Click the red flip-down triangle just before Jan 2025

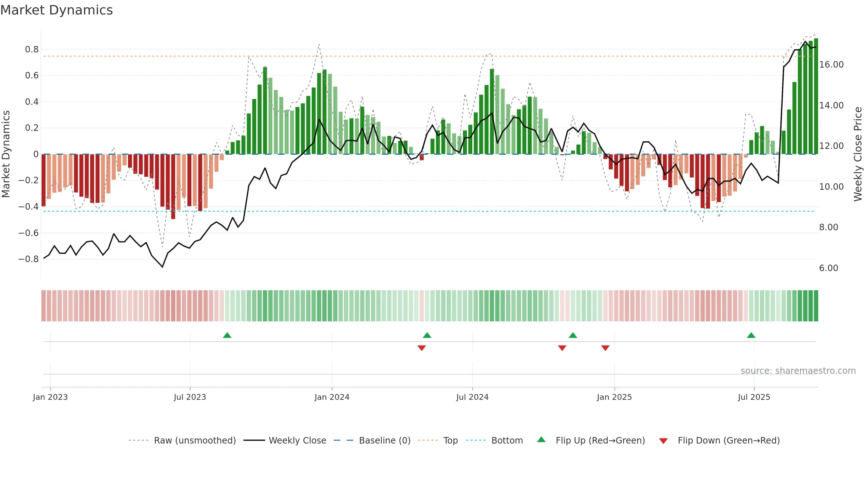coord(605,348)
